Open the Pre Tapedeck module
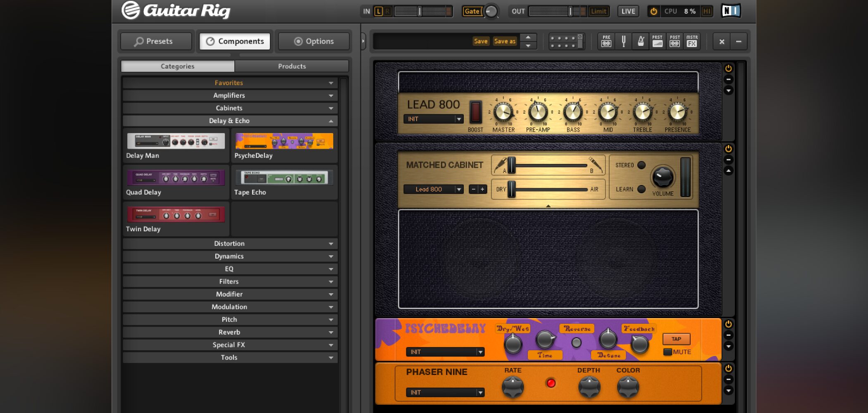The width and height of the screenshot is (868, 413). (606, 41)
